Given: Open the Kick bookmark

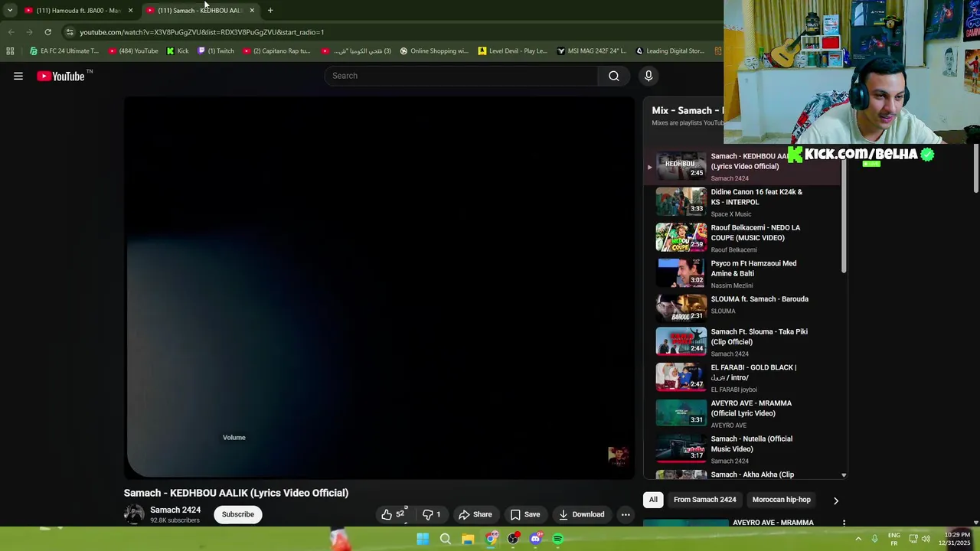Looking at the screenshot, I should tap(178, 51).
